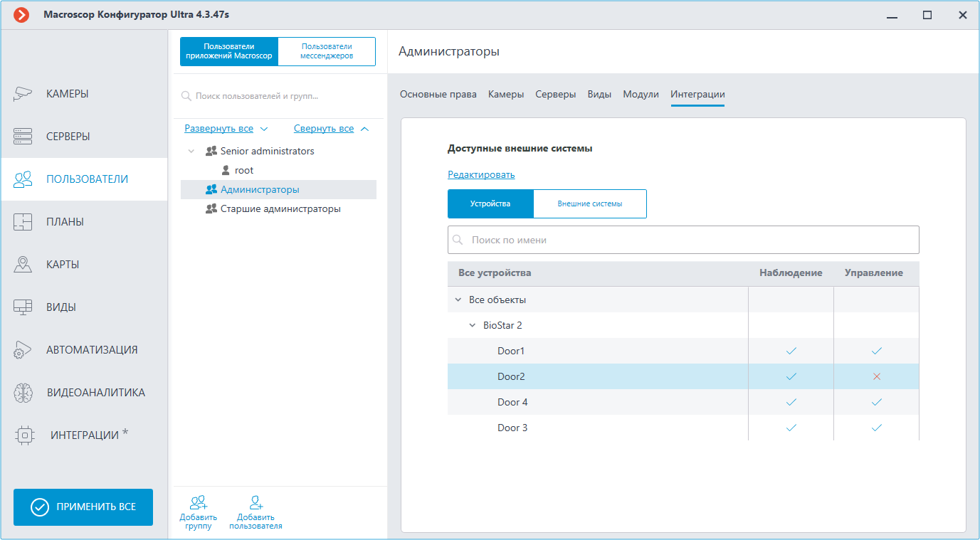
Task: Open the Модули tab
Action: (641, 95)
